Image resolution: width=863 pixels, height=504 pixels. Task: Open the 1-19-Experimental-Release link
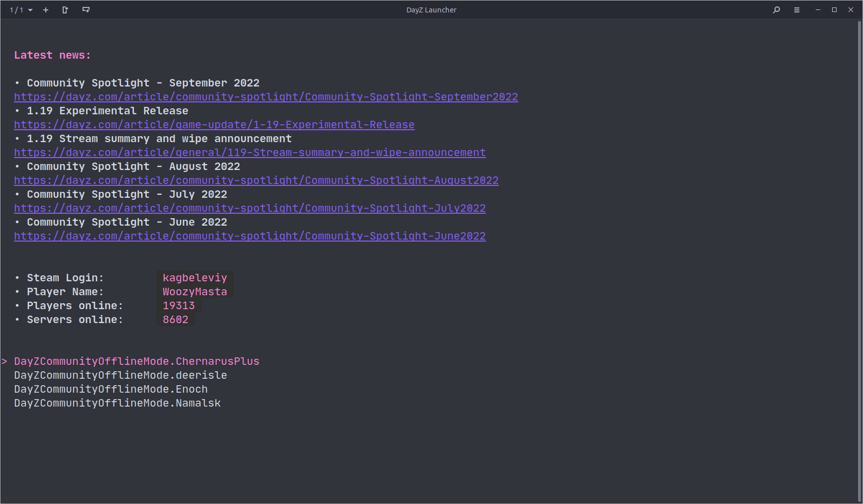pos(214,125)
